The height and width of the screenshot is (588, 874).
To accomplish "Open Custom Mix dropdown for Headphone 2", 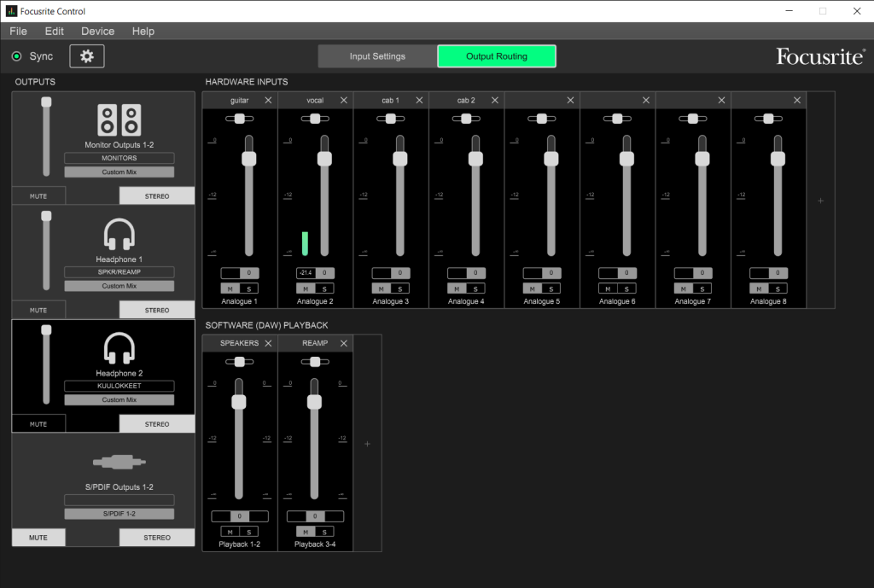I will (119, 400).
